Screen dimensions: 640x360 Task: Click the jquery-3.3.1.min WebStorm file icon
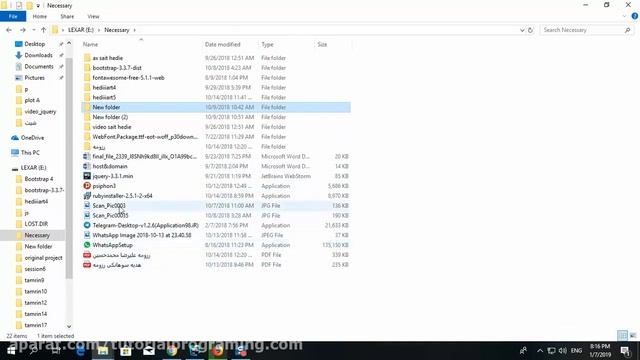pyautogui.click(x=87, y=176)
